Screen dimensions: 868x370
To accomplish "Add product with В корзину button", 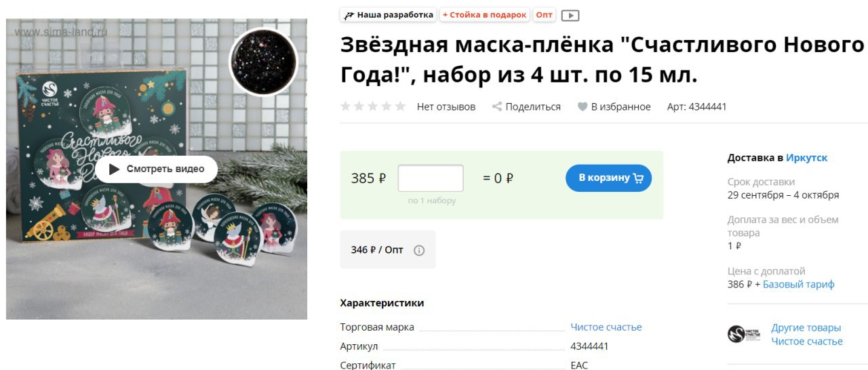I will tap(608, 178).
